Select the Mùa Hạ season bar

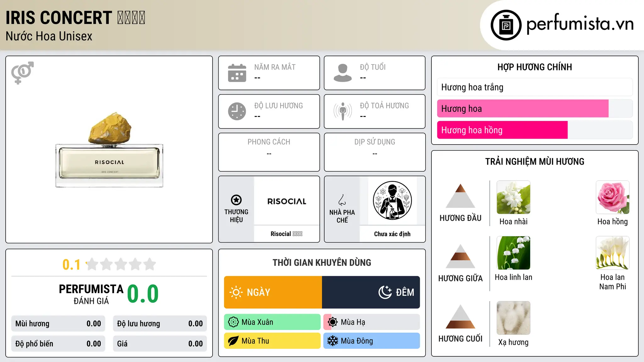(x=372, y=322)
